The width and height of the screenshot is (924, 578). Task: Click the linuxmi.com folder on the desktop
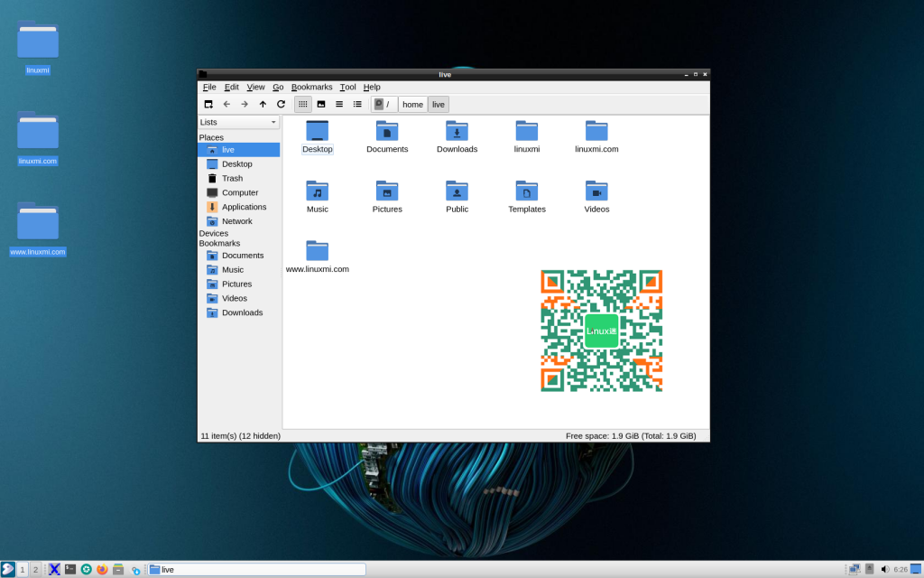pos(38,138)
